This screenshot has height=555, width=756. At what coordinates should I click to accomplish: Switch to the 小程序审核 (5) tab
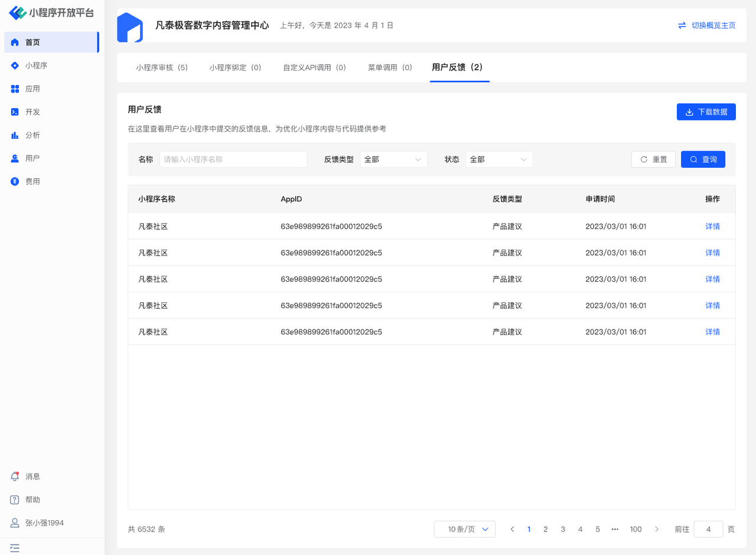162,67
